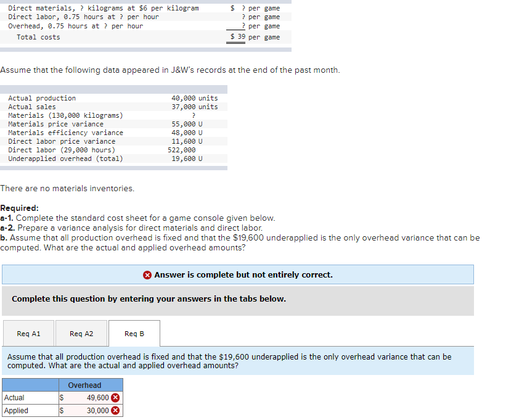Click 'Required:' heading
This screenshot has height=420, width=527.
pyautogui.click(x=20, y=208)
